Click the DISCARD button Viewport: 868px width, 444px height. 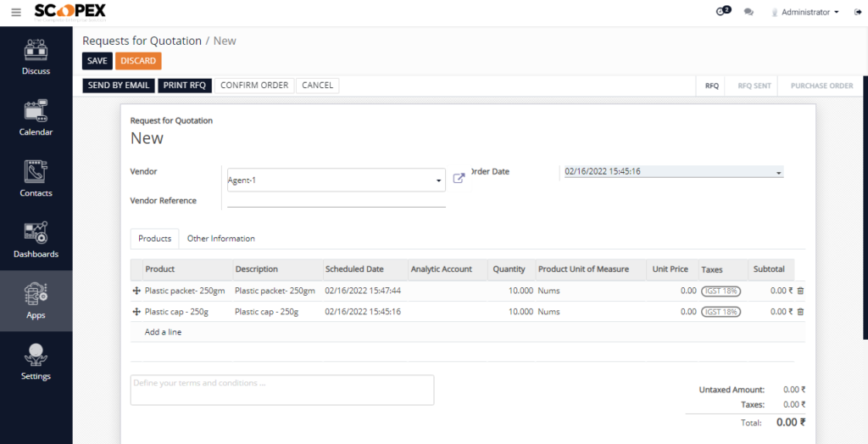tap(138, 61)
